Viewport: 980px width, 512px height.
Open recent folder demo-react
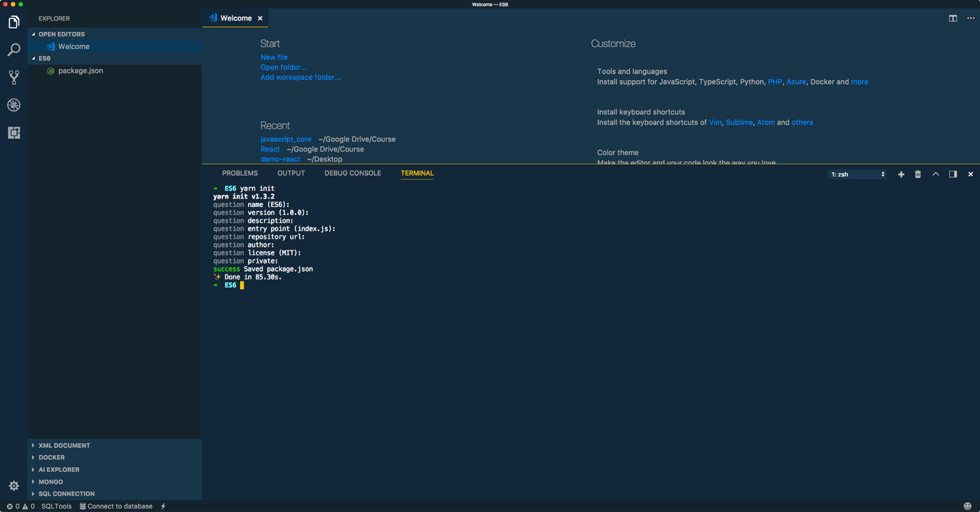click(x=280, y=159)
